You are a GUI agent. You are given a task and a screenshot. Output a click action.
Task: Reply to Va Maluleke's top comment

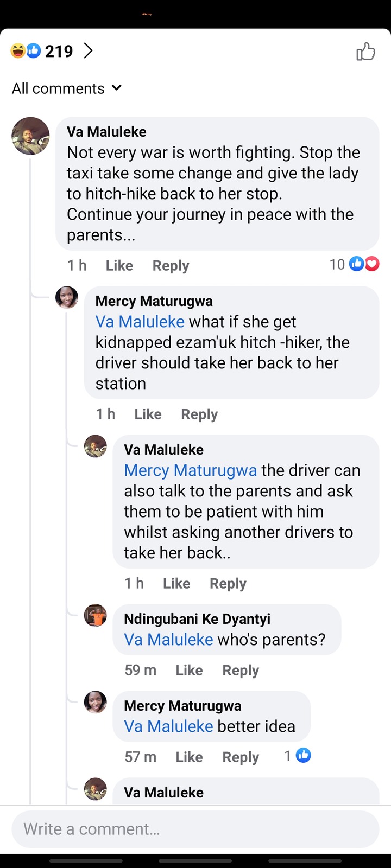coord(171,265)
